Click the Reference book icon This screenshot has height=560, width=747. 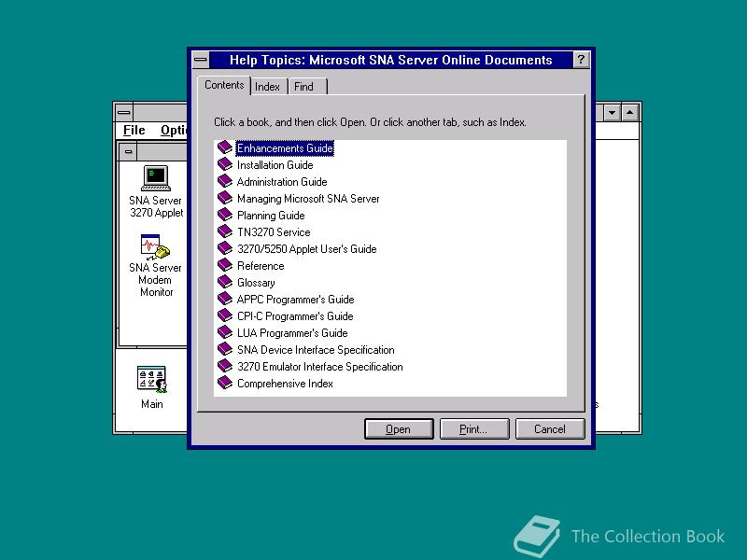[225, 265]
